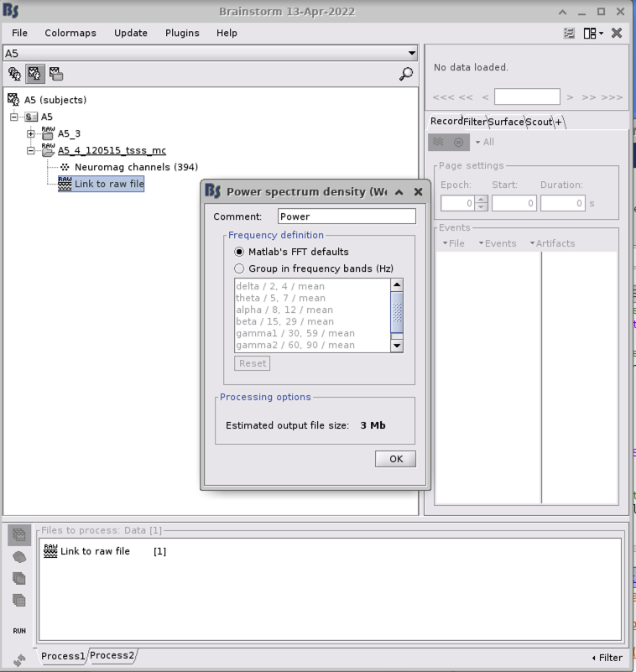Viewport: 636px width, 672px height.
Task: Switch to functional data by subjects view
Action: tap(34, 74)
